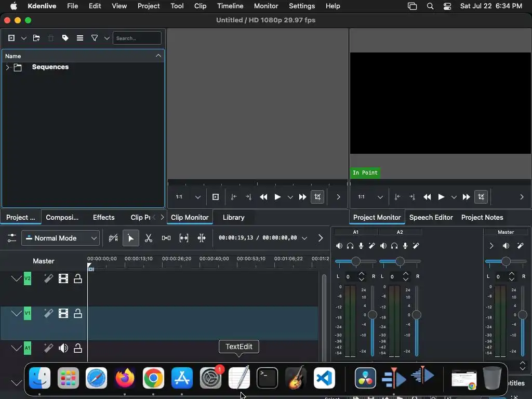Set zone in point in Clip Monitor
The height and width of the screenshot is (399, 532).
(234, 197)
